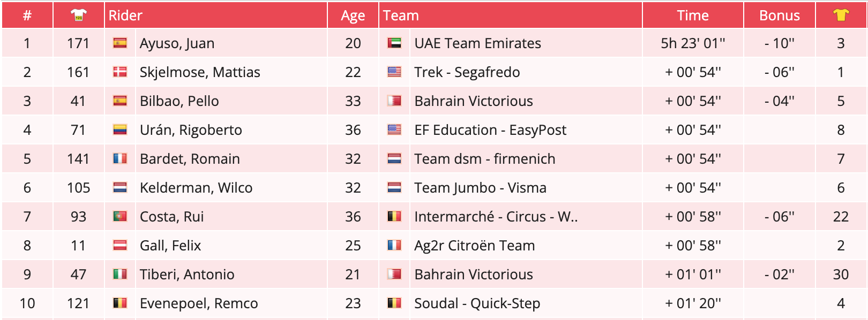Sort by the Age column header
This screenshot has width=868, height=320.
pos(353,16)
